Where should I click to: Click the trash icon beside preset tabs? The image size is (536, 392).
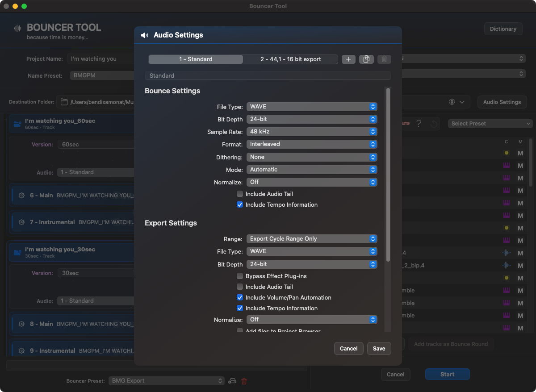coord(384,59)
